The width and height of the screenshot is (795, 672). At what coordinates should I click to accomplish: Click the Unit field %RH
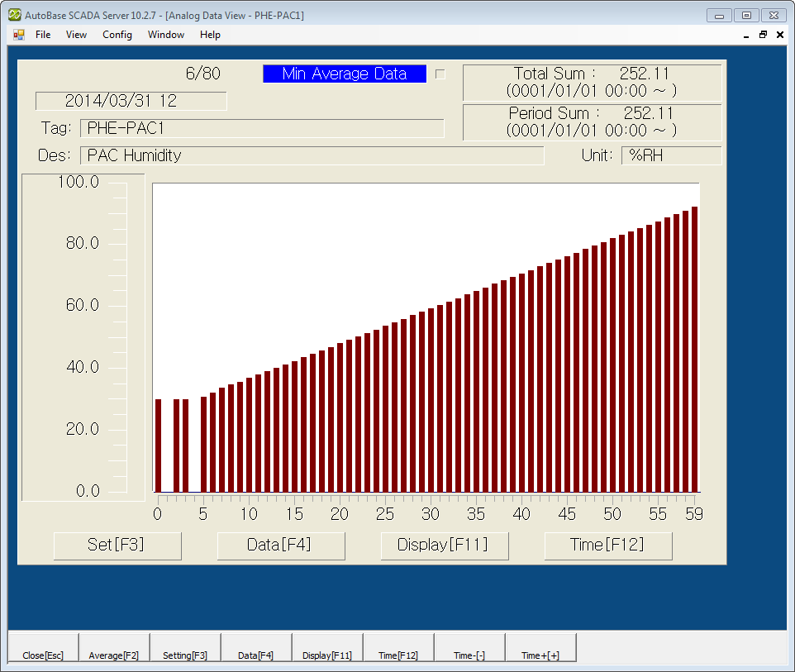(671, 155)
